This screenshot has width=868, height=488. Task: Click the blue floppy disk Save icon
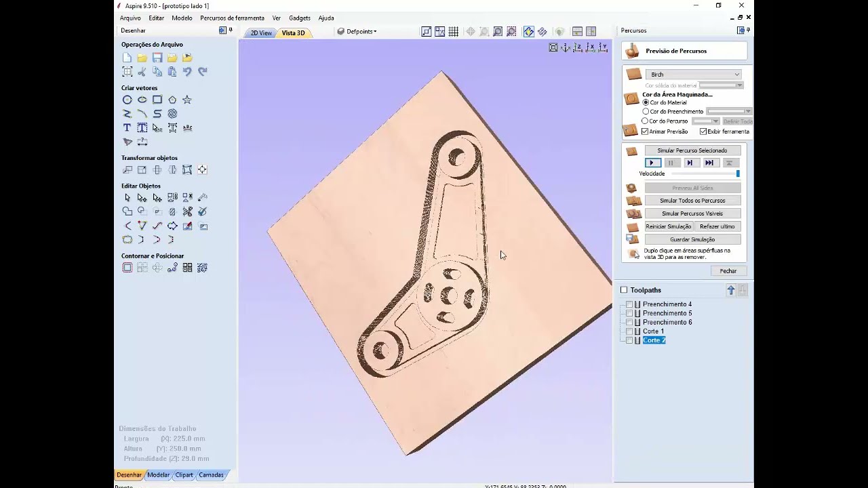157,58
